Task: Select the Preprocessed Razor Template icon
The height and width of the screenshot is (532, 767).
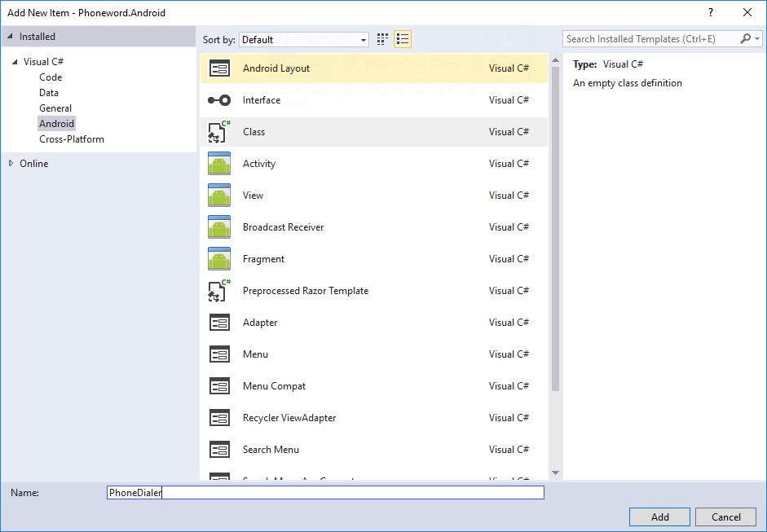Action: point(219,291)
